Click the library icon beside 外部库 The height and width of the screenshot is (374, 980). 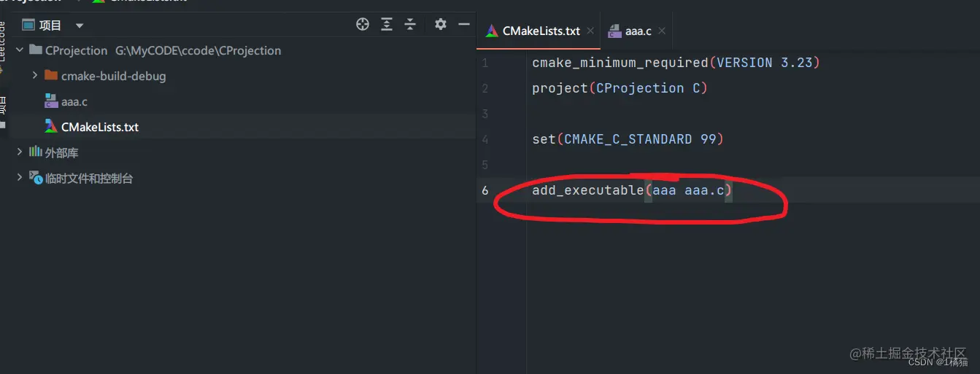click(35, 152)
